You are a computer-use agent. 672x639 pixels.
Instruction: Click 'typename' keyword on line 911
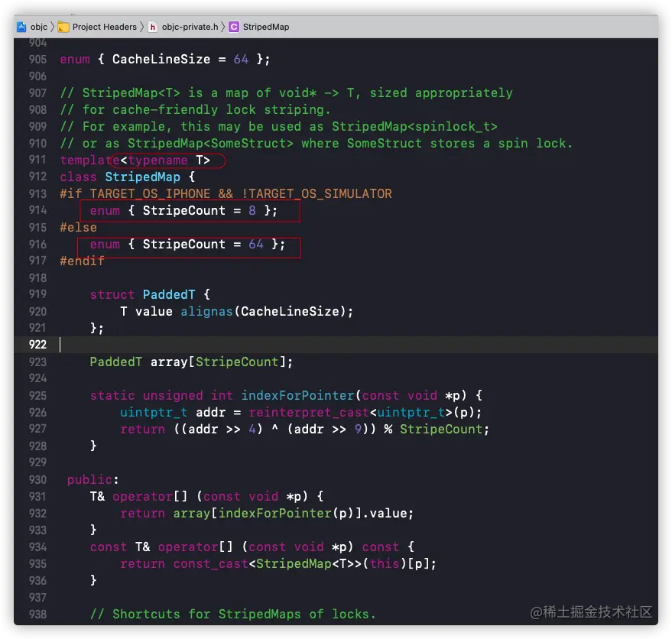157,161
